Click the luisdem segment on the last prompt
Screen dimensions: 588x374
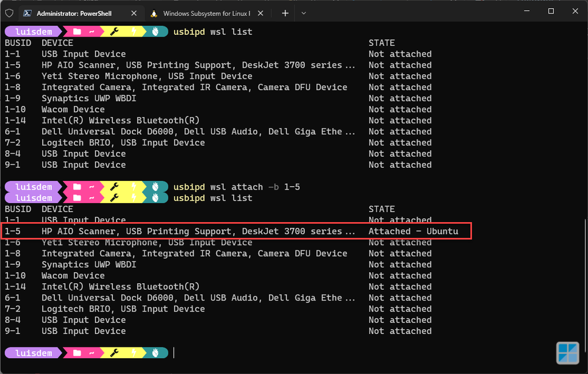[x=34, y=353]
